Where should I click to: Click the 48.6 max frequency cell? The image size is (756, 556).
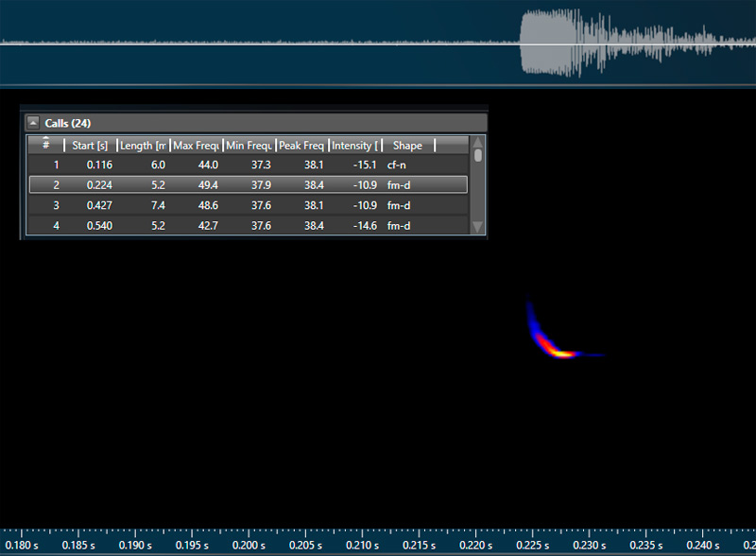[x=208, y=205]
